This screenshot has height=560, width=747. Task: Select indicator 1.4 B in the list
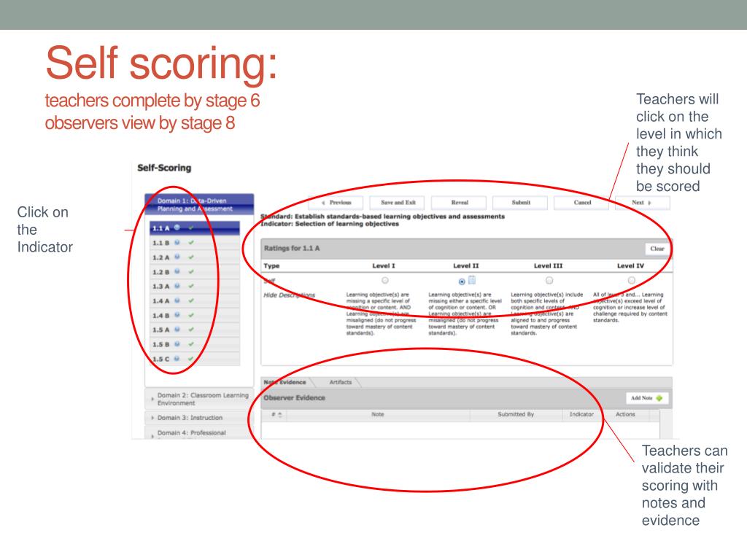(x=194, y=315)
